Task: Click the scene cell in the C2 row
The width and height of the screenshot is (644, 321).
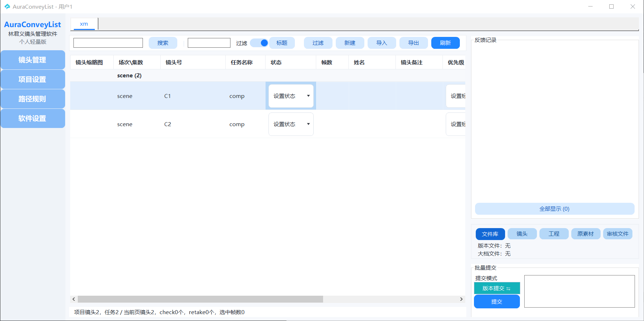Action: (x=137, y=124)
